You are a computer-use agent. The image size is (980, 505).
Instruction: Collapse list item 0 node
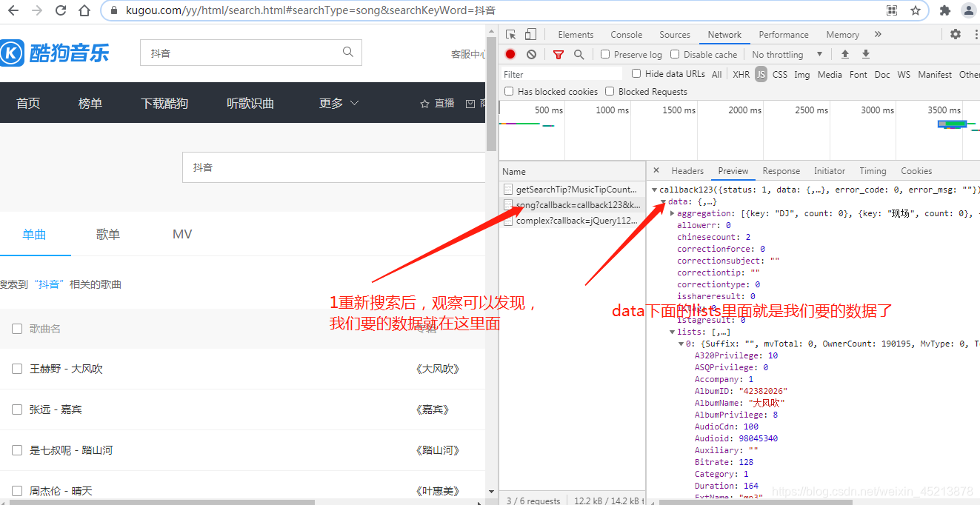point(681,344)
